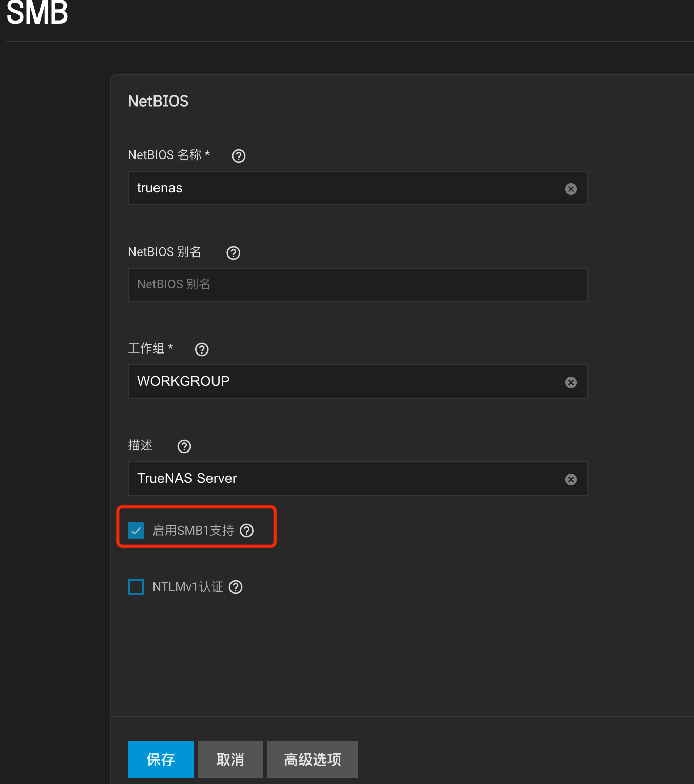
Task: Clear the truenas NetBIOS name field
Action: (571, 189)
